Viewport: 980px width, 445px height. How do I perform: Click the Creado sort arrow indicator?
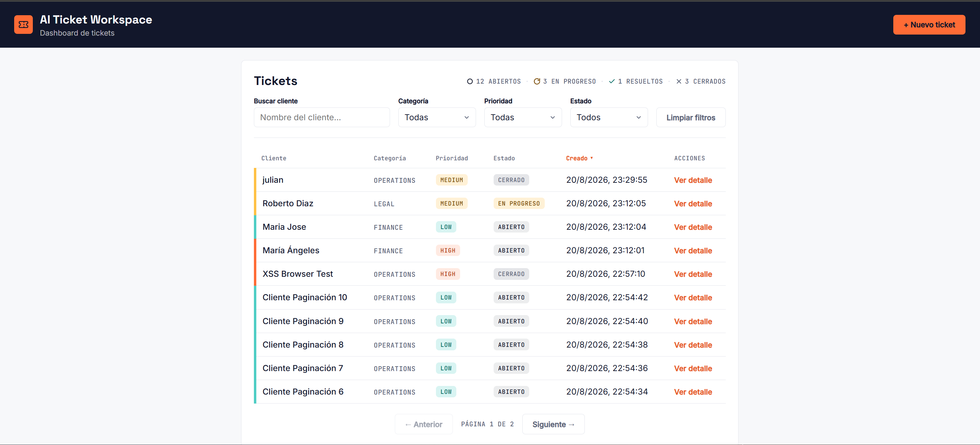[x=592, y=158]
